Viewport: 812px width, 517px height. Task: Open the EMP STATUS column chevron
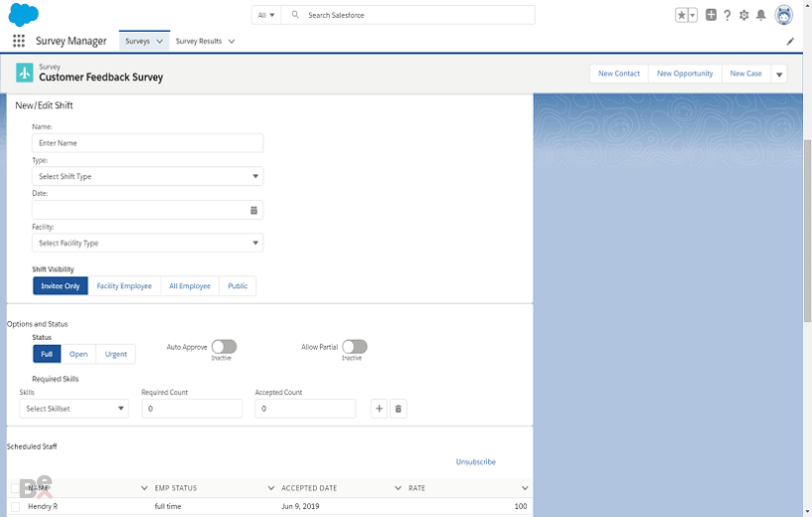coord(271,488)
